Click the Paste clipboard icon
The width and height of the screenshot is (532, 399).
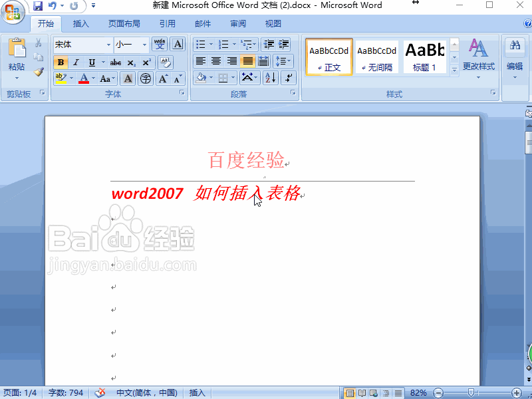tap(17, 48)
